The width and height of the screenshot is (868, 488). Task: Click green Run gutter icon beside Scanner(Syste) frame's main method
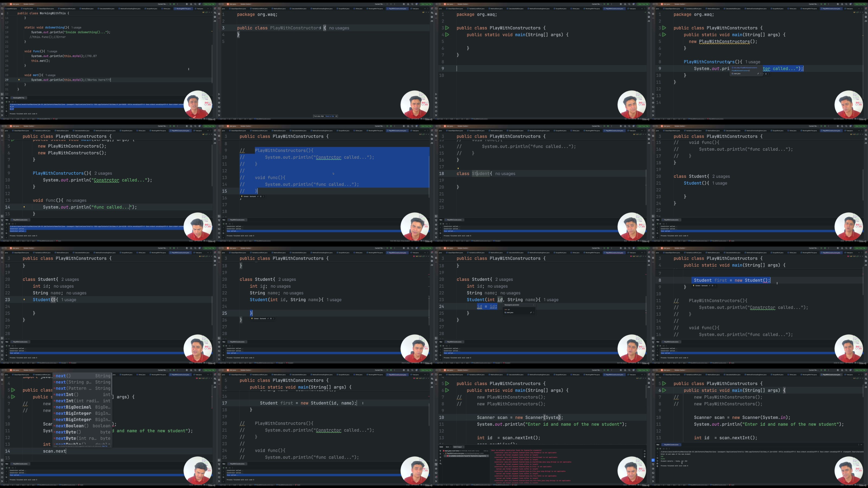(447, 390)
